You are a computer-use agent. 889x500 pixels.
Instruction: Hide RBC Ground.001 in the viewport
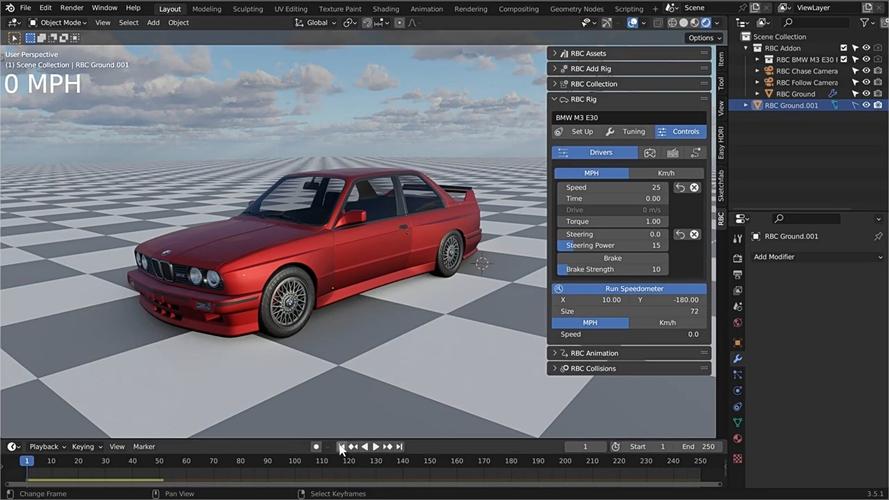point(866,105)
